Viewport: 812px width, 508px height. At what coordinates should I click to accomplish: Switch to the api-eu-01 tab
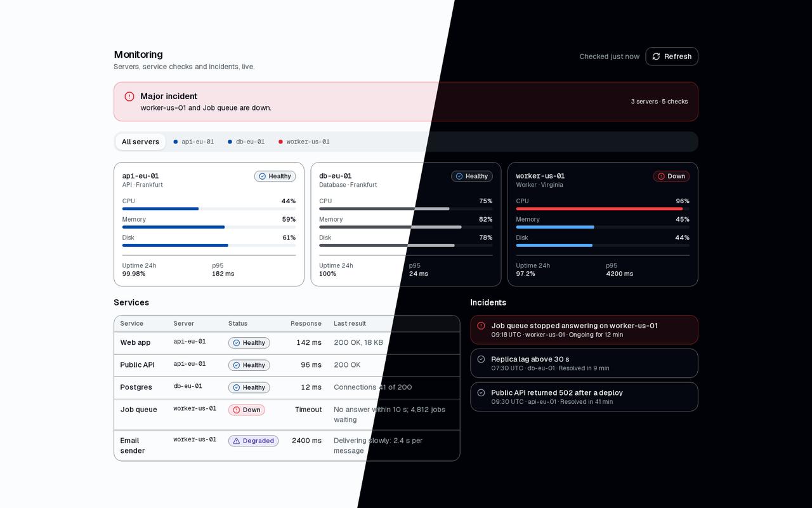pyautogui.click(x=193, y=142)
